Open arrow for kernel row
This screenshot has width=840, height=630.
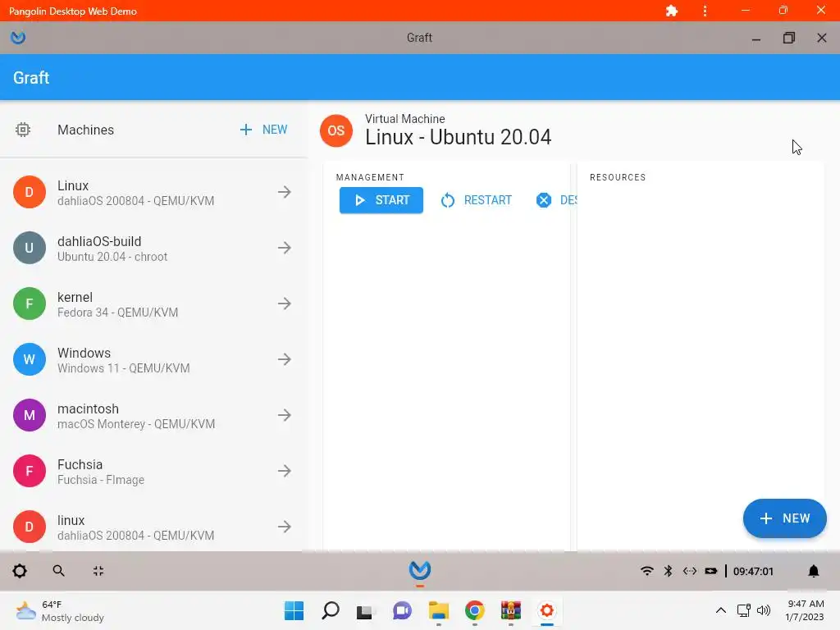tap(285, 304)
